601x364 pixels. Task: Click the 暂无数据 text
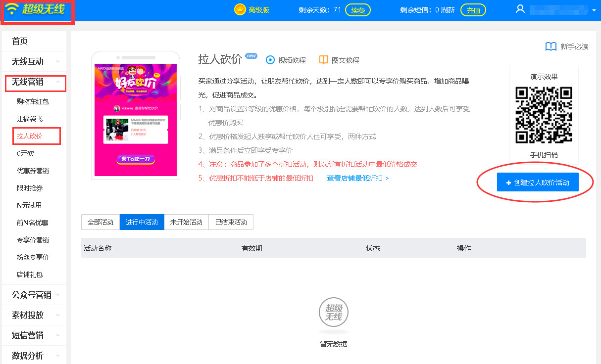(333, 344)
